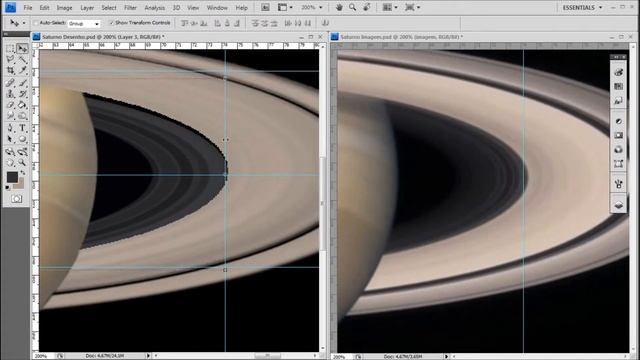Image resolution: width=640 pixels, height=360 pixels.
Task: Open the Window menu
Action: coord(217,8)
